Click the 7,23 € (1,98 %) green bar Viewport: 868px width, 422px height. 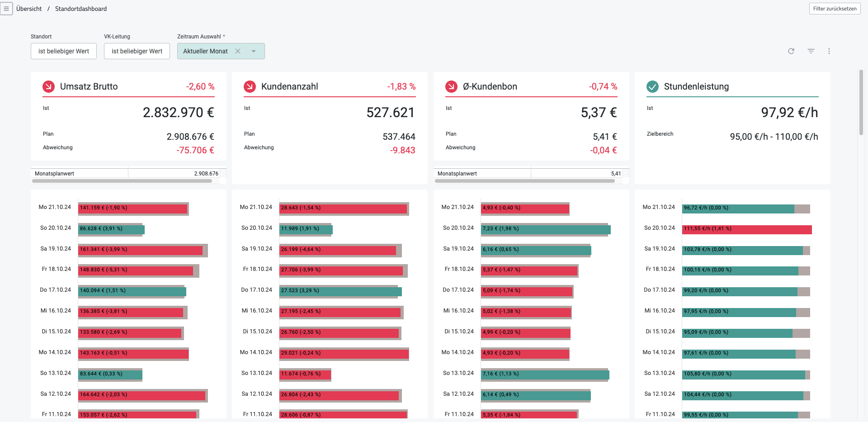[x=546, y=229]
